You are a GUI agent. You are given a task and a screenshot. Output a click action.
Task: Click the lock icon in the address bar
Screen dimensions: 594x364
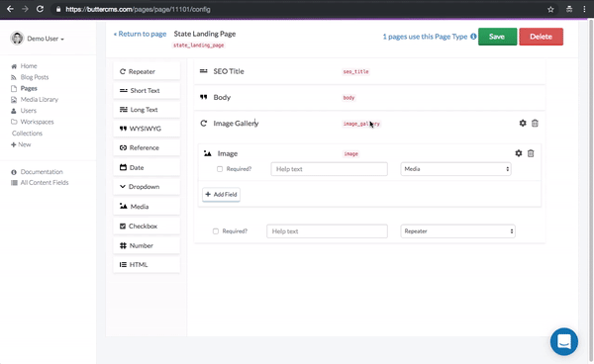[58, 9]
